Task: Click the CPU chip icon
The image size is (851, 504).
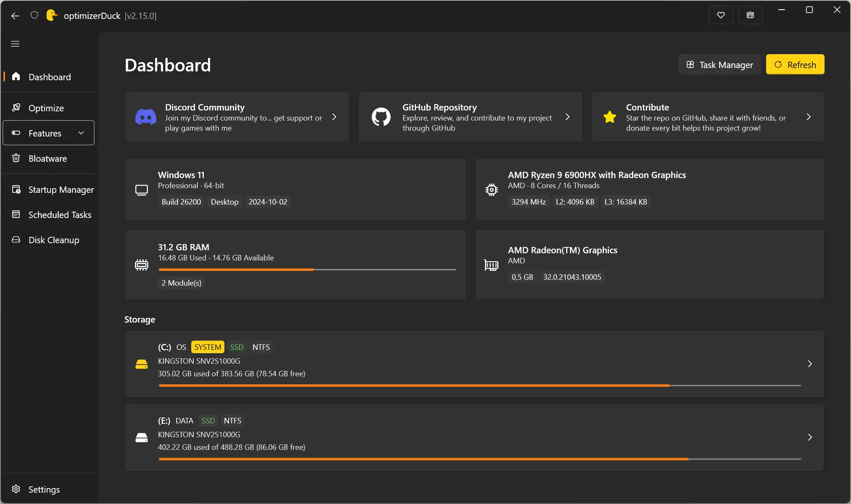Action: pos(491,190)
